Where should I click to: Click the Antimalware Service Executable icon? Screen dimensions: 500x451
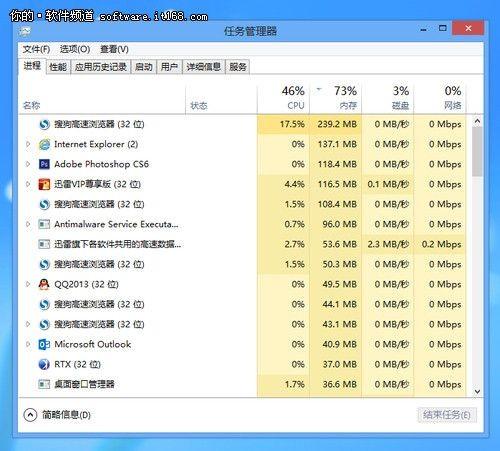(x=44, y=224)
